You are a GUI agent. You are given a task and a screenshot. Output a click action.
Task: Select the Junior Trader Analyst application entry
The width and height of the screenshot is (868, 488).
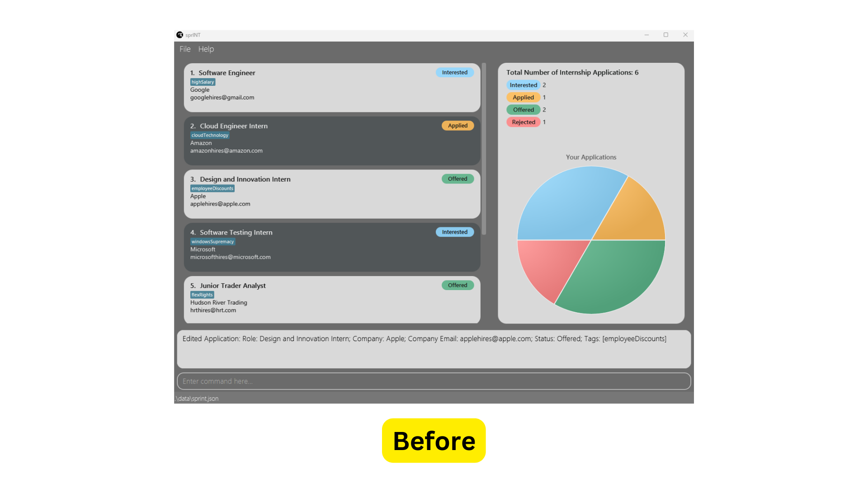pyautogui.click(x=331, y=297)
